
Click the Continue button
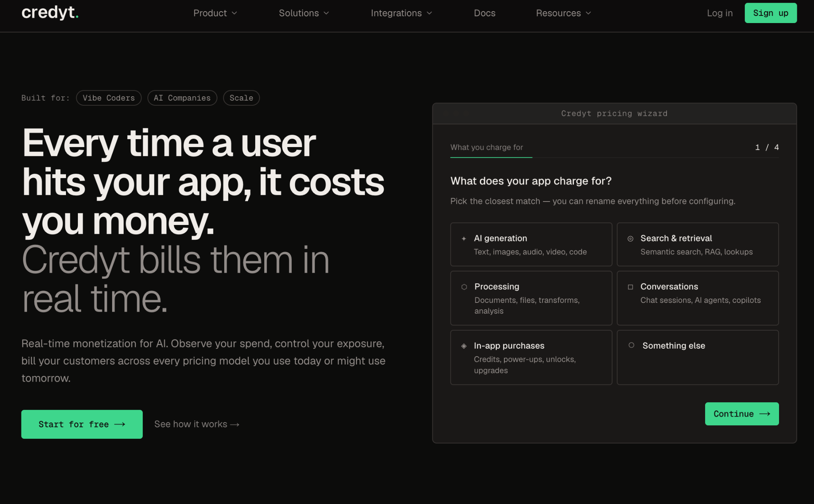pyautogui.click(x=742, y=414)
